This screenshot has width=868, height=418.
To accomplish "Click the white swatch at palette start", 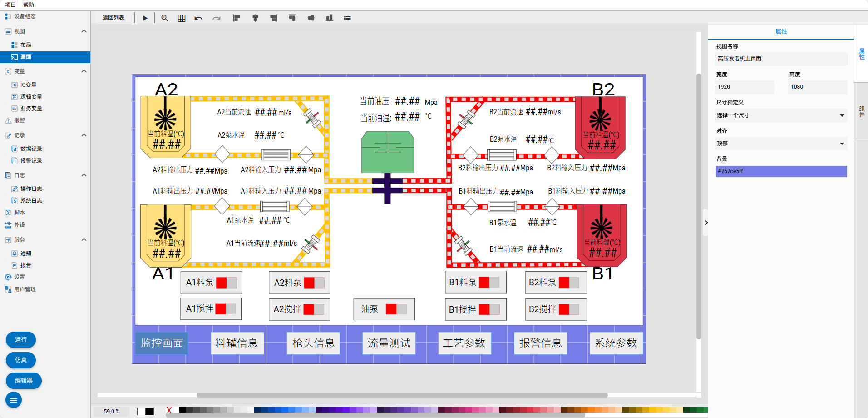I will 142,411.
